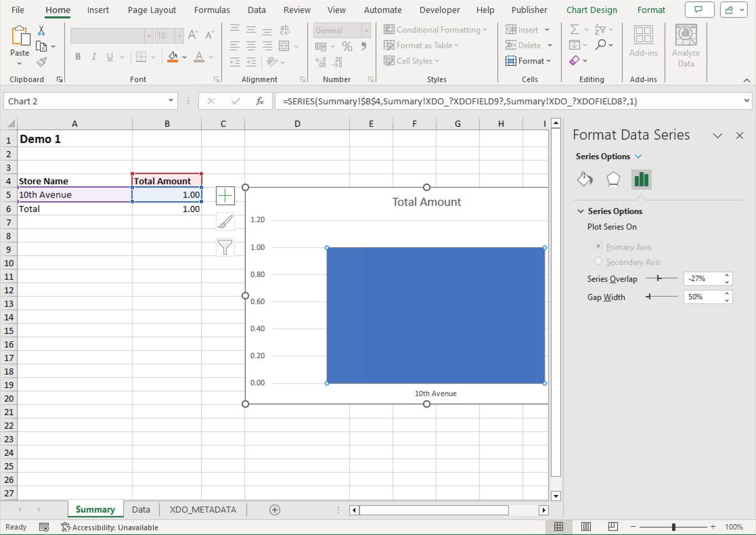Select the Effects pentagon icon in Format pane

point(613,180)
